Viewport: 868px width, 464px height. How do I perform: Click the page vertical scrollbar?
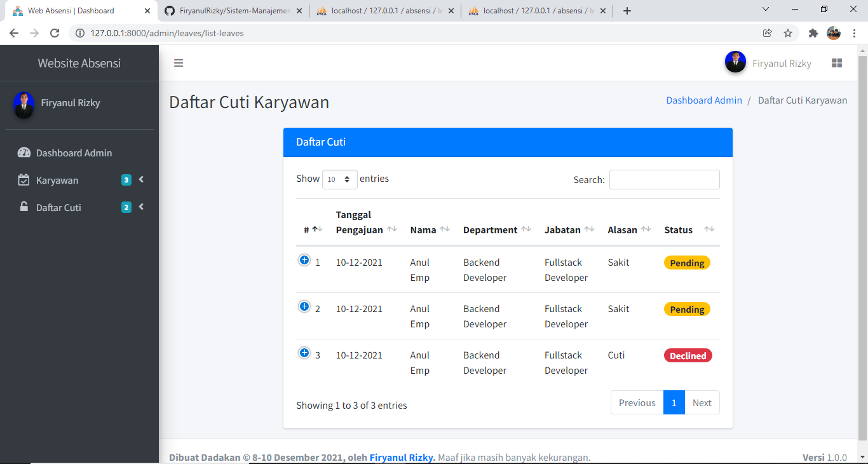click(x=863, y=248)
